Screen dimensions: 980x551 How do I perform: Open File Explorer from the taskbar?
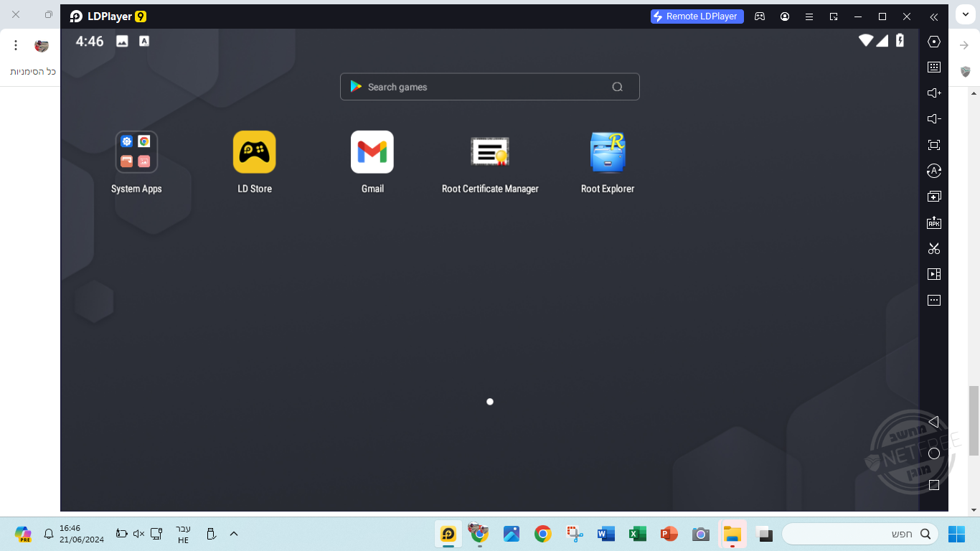coord(732,534)
